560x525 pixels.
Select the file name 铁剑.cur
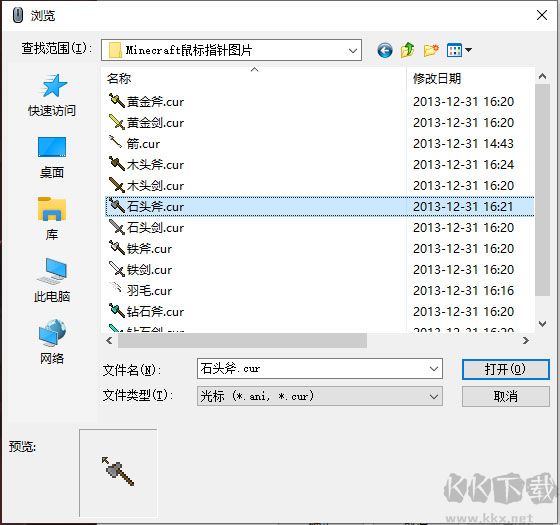149,270
